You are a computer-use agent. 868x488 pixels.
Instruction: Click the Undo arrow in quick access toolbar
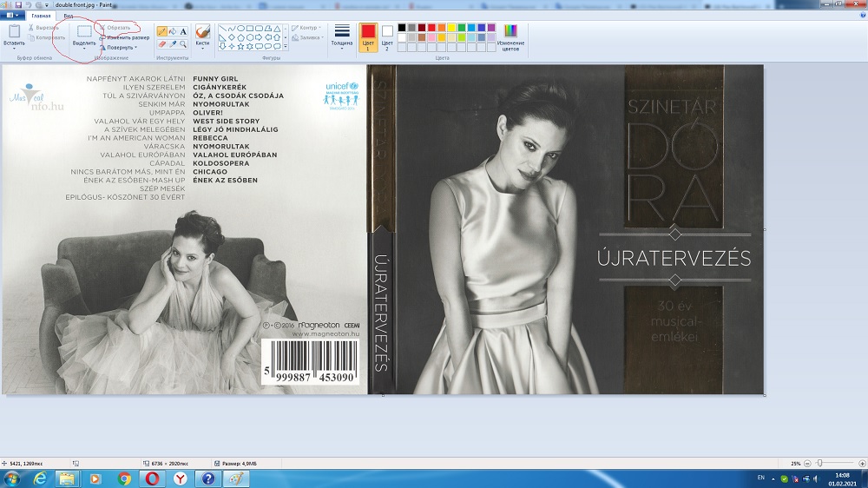(x=29, y=5)
